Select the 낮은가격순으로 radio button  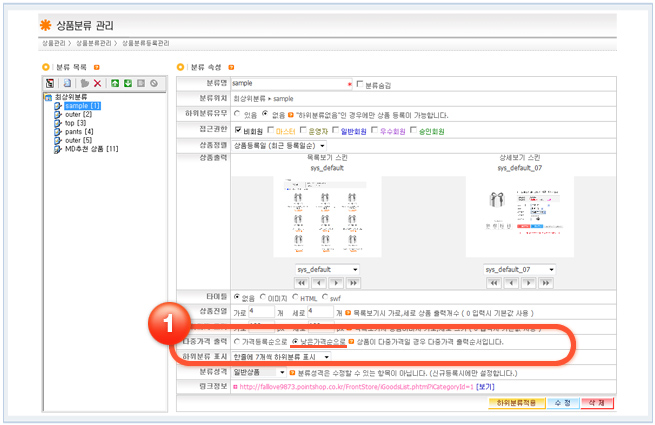pos(294,341)
